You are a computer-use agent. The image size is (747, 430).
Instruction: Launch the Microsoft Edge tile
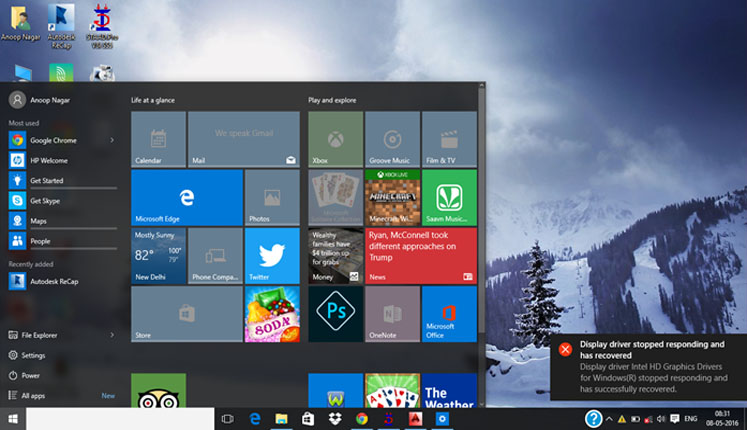187,197
